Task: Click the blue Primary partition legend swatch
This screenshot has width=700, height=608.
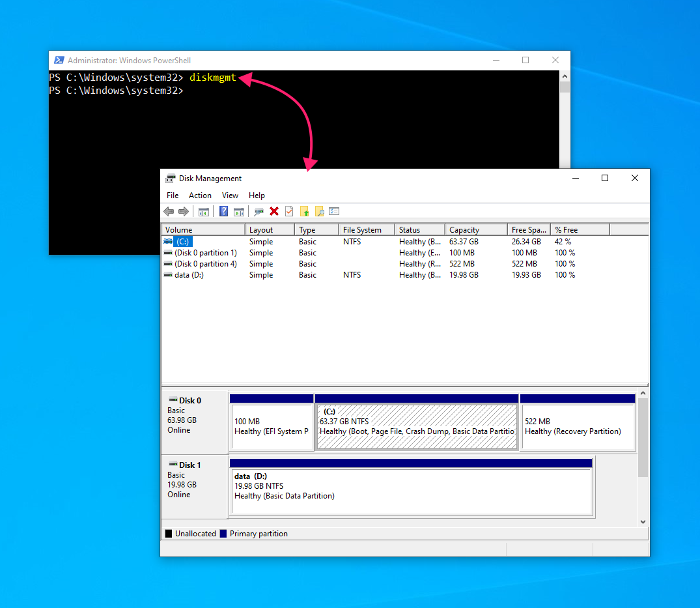Action: pos(223,534)
